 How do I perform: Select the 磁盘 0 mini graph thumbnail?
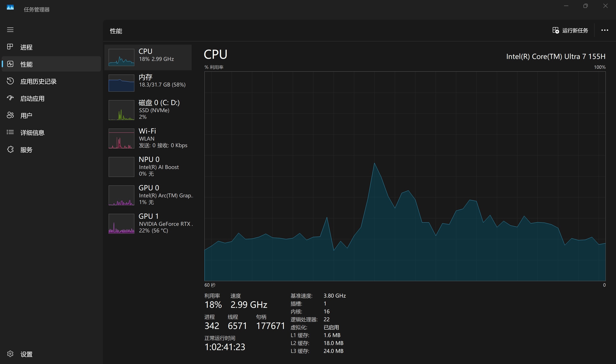pos(121,110)
